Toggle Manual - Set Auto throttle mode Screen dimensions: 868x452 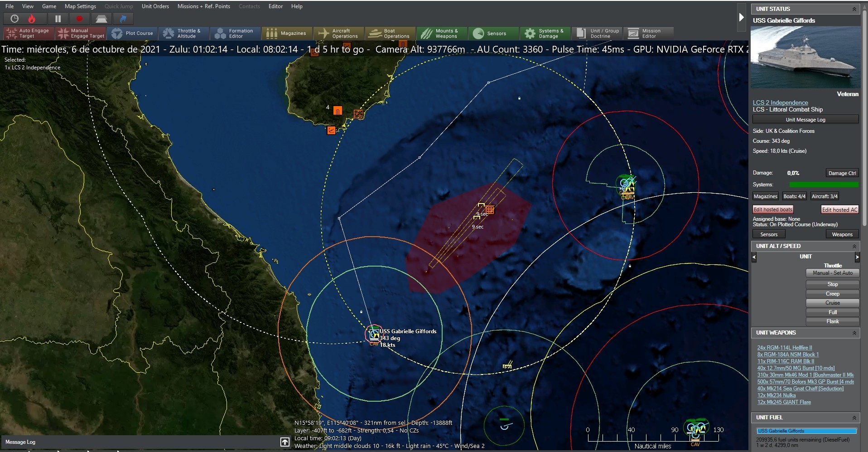(832, 273)
